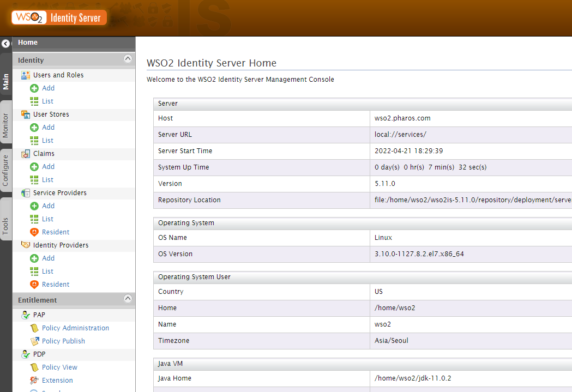Click Server URL value local://services/

[x=400, y=135]
